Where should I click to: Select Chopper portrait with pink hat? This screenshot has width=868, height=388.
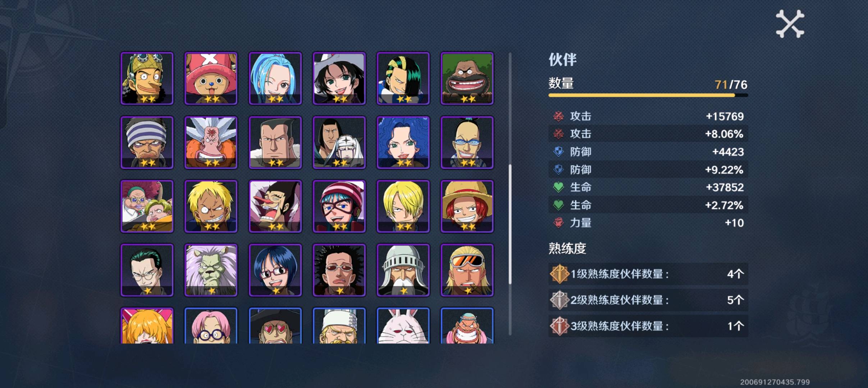pyautogui.click(x=211, y=78)
